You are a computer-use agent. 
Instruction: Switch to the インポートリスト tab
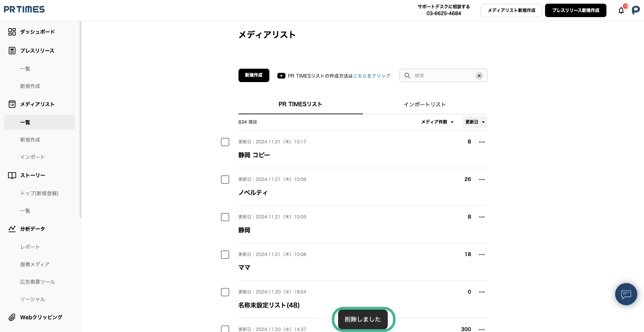(x=425, y=105)
